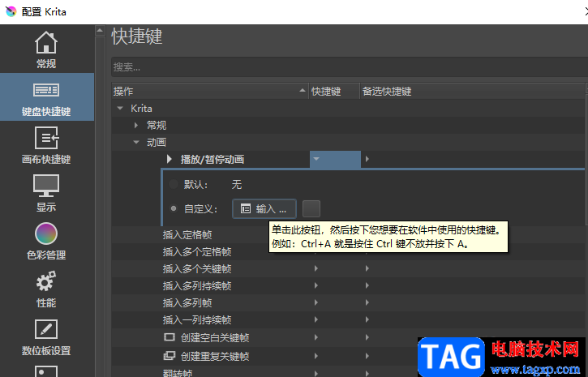Expand the 常规 tree category
Image resolution: width=588 pixels, height=377 pixels.
coord(136,125)
